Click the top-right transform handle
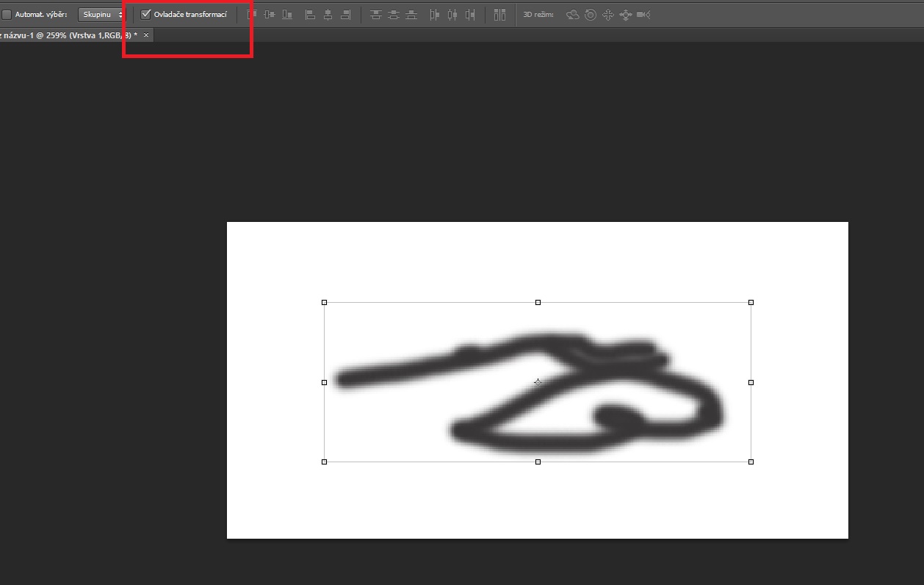The height and width of the screenshot is (585, 924). point(751,302)
